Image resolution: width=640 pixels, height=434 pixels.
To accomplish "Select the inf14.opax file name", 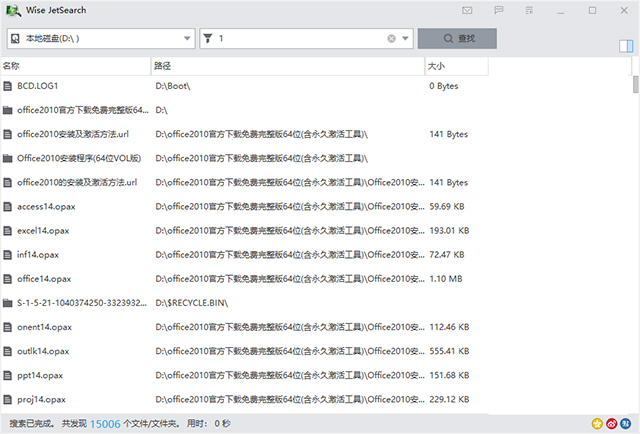I will [x=38, y=255].
